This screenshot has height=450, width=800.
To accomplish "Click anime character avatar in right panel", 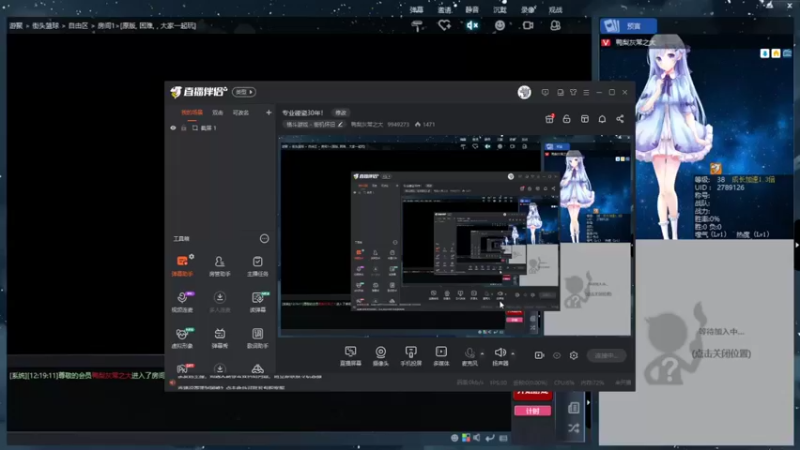I will pos(668,138).
